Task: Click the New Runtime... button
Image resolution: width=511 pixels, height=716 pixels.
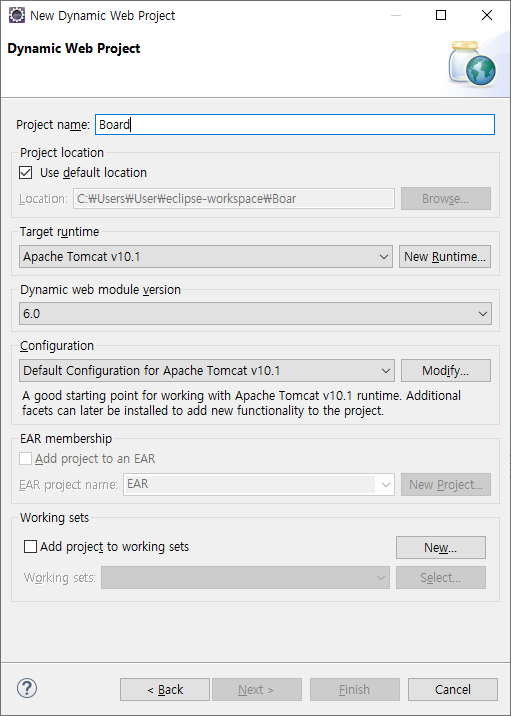Action: tap(445, 257)
